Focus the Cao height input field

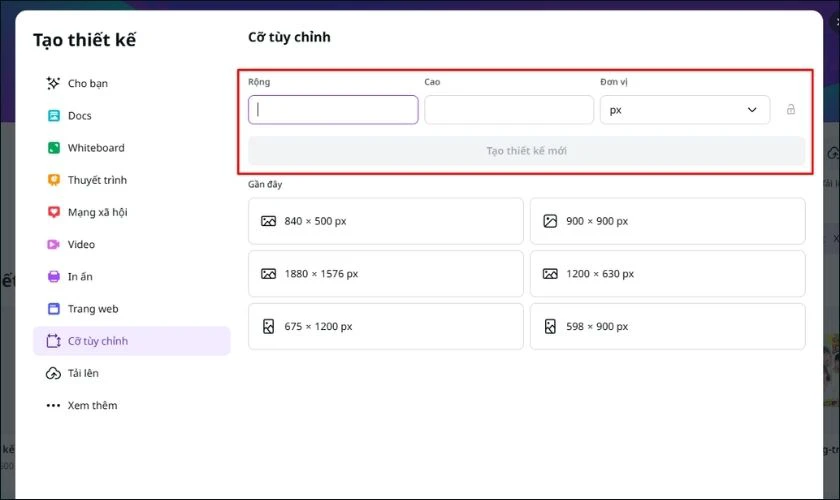[509, 110]
